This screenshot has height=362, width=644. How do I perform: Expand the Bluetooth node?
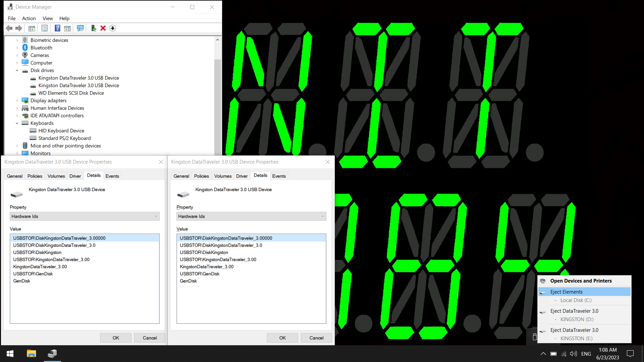[x=17, y=48]
